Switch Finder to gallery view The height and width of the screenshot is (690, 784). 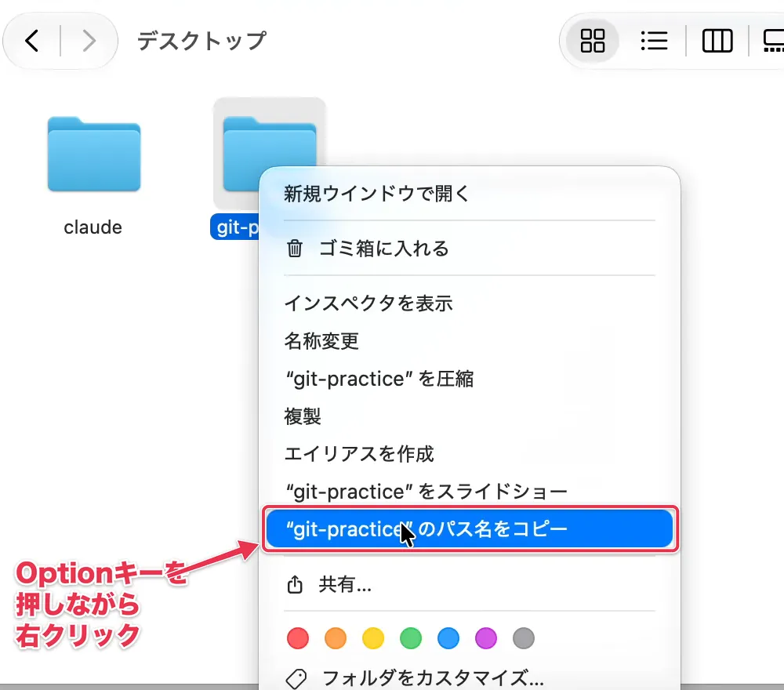(774, 41)
